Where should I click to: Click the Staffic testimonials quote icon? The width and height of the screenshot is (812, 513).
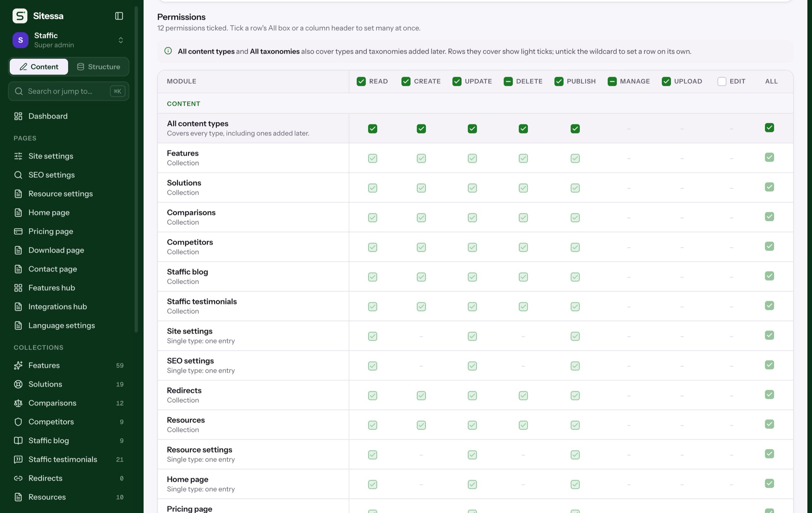(x=18, y=459)
